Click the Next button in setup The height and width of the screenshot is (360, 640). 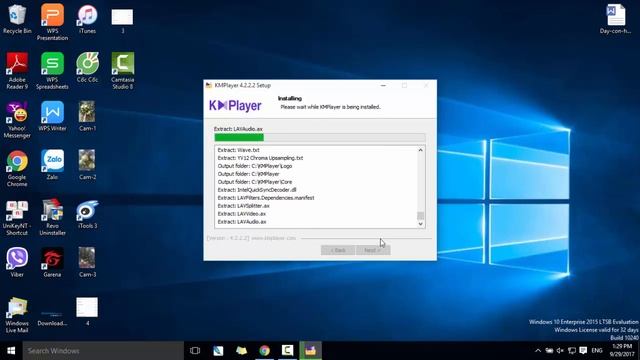coord(373,250)
